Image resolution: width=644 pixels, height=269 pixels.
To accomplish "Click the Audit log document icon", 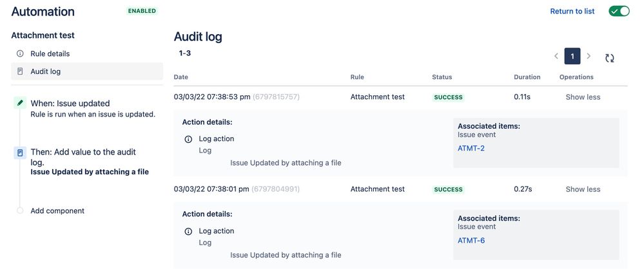I will (20, 71).
